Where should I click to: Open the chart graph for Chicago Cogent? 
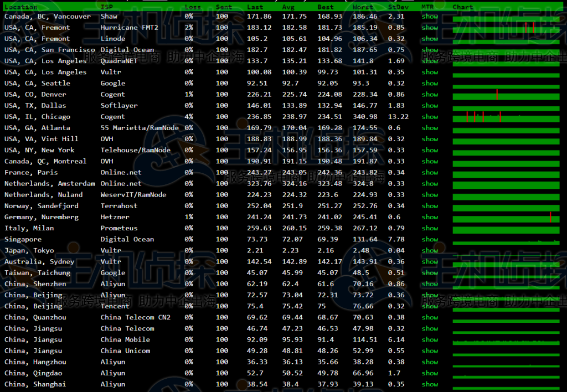(x=506, y=117)
